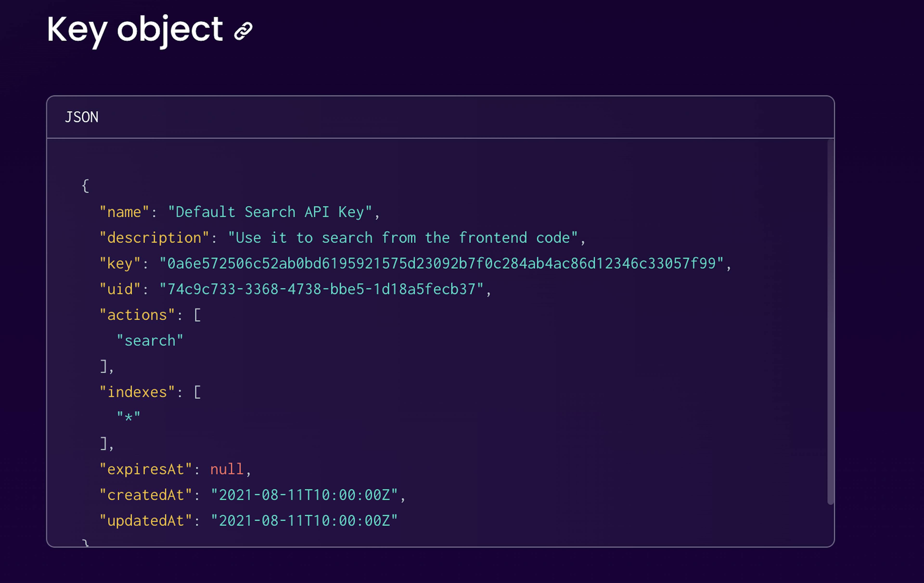The image size is (924, 583).
Task: Click the "search" action value
Action: coord(150,341)
